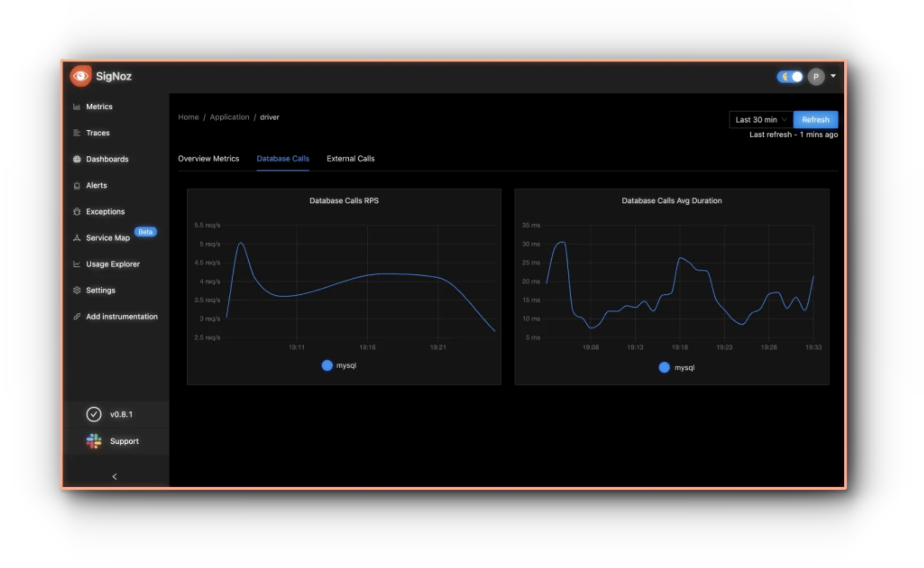The height and width of the screenshot is (568, 924).
Task: Click the 19:11 label on RPS chart
Action: (297, 347)
